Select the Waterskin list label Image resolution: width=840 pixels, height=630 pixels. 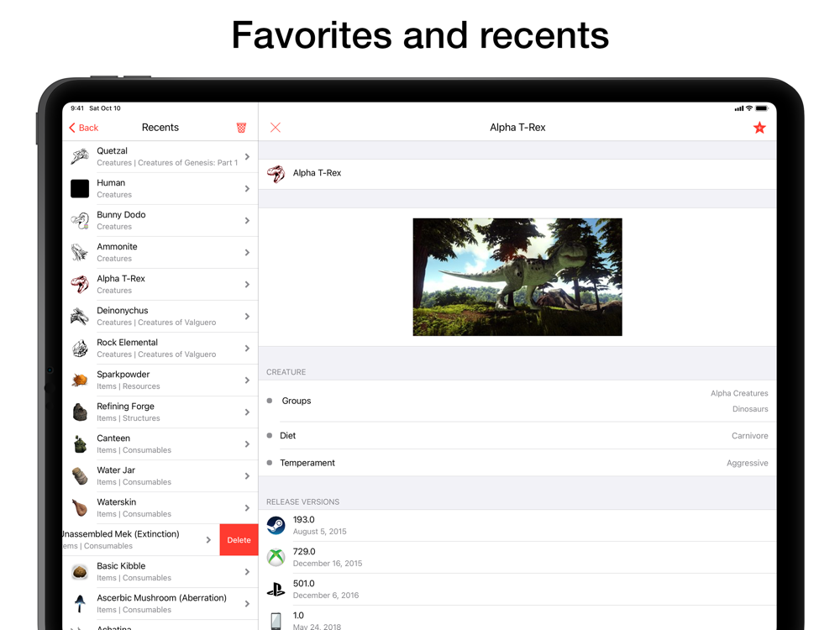[x=116, y=502]
